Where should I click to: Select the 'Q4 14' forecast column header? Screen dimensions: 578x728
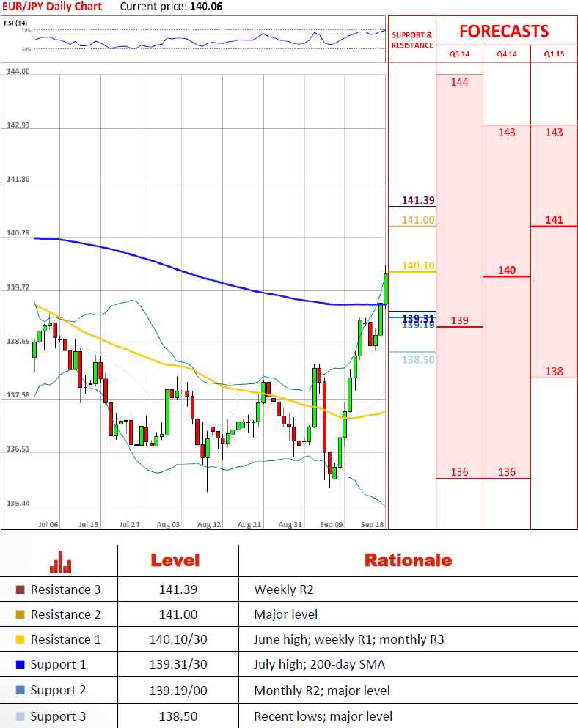point(507,54)
